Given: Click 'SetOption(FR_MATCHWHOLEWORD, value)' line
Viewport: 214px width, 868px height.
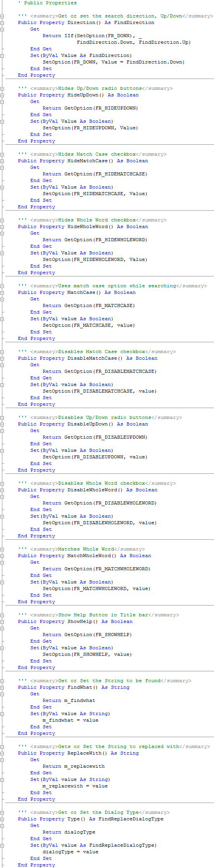Looking at the screenshot, I should click(97, 588).
